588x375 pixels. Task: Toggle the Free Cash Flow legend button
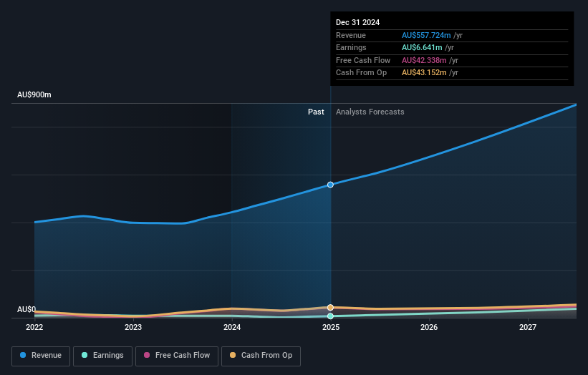(x=177, y=356)
